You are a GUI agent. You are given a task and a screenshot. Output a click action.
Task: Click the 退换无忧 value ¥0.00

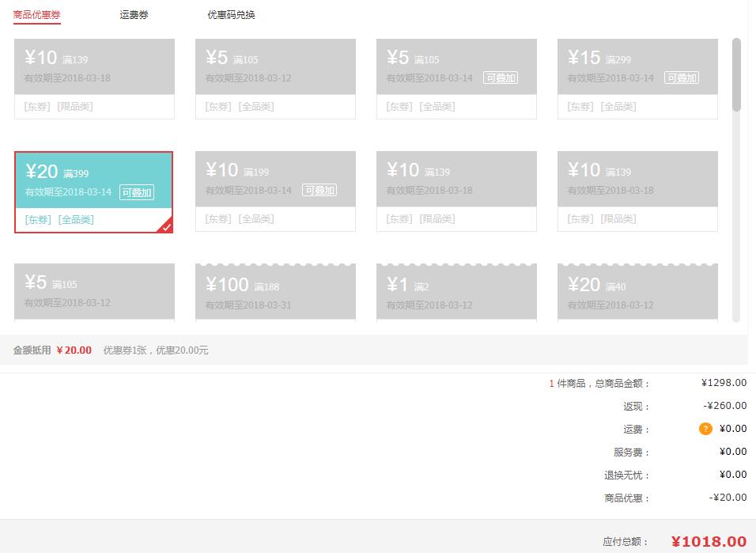tap(733, 475)
